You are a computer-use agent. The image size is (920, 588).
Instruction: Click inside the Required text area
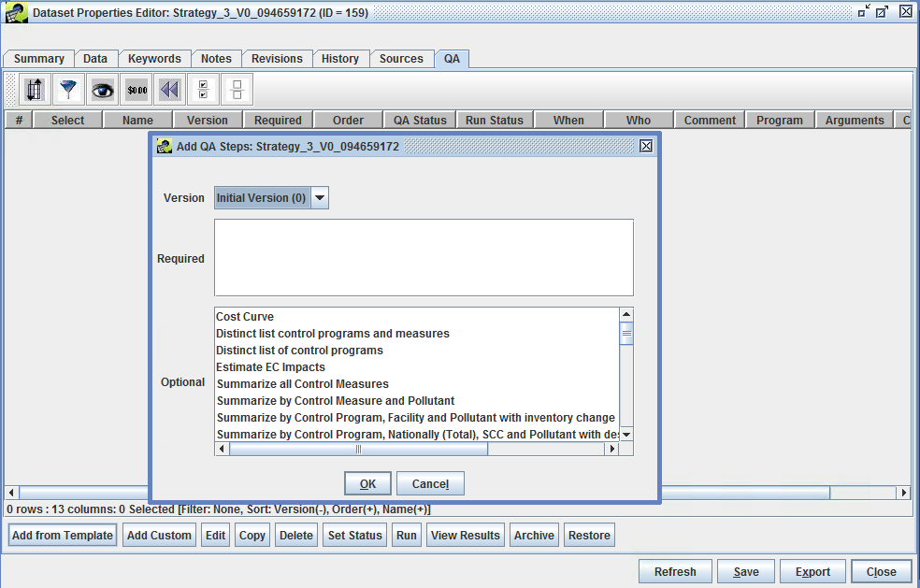click(423, 257)
